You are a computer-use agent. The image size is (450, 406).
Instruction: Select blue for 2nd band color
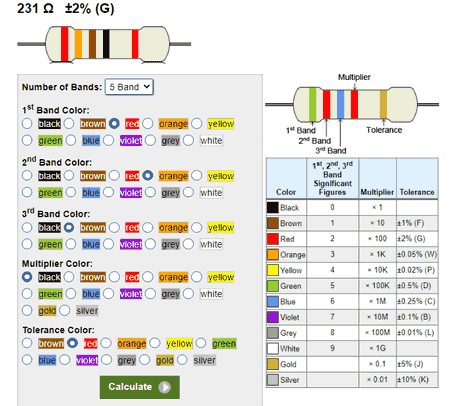tap(71, 192)
